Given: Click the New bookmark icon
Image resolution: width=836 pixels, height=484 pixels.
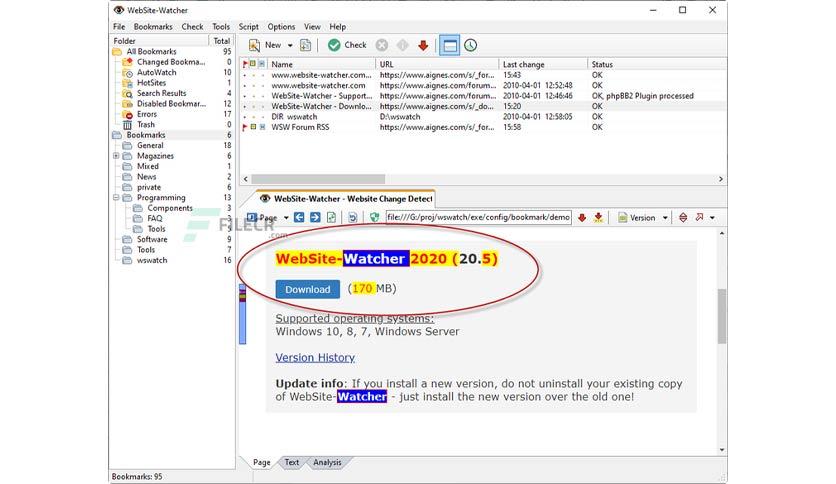Looking at the screenshot, I should click(254, 45).
